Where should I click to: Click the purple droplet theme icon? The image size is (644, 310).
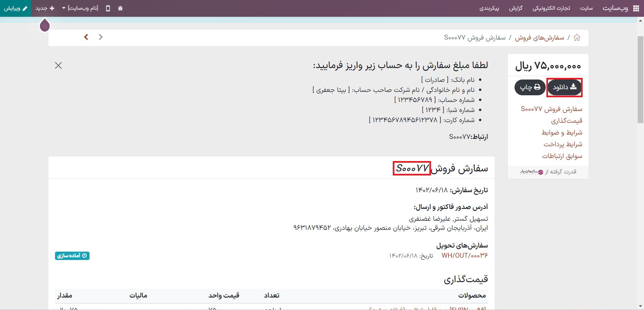(x=45, y=25)
